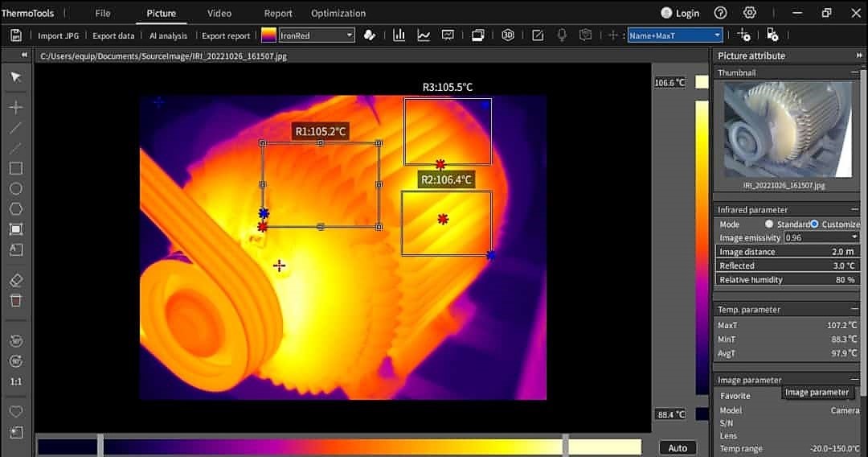This screenshot has width=868, height=457.
Task: Select the polygon region tool
Action: (x=15, y=209)
